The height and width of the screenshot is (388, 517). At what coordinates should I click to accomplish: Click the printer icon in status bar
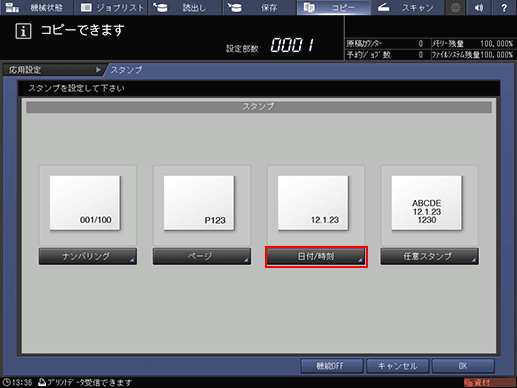(42, 382)
